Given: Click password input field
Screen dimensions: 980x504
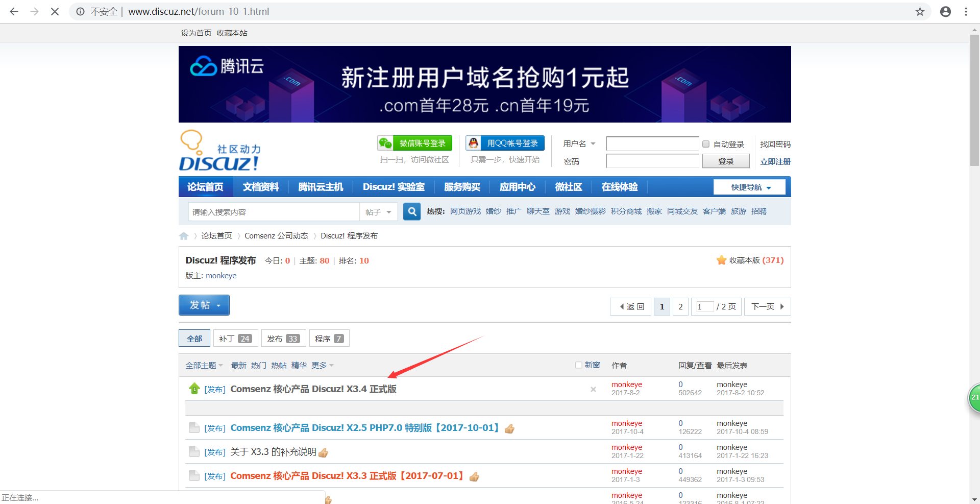Looking at the screenshot, I should 652,161.
